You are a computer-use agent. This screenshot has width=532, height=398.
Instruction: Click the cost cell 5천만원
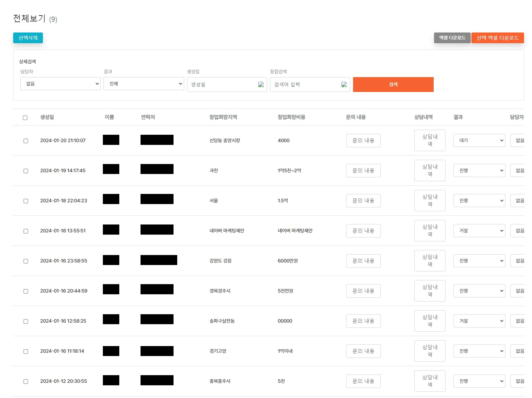click(x=285, y=291)
